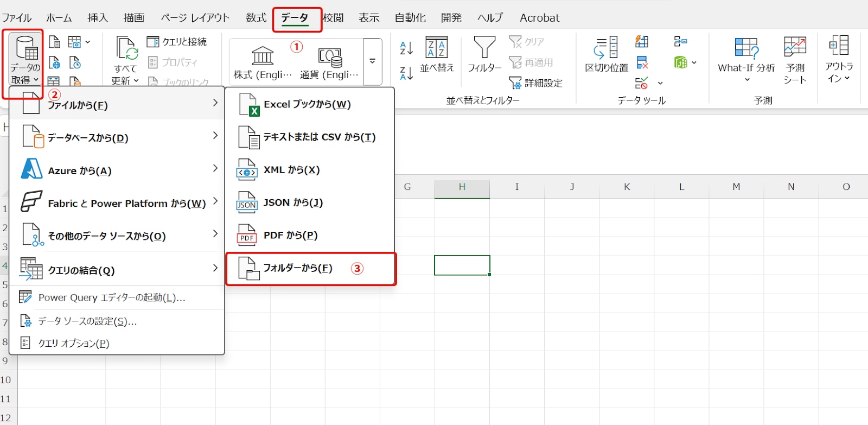Screen dimensions: 868x425
Task: Select the データ ribbon tab
Action: click(x=295, y=18)
